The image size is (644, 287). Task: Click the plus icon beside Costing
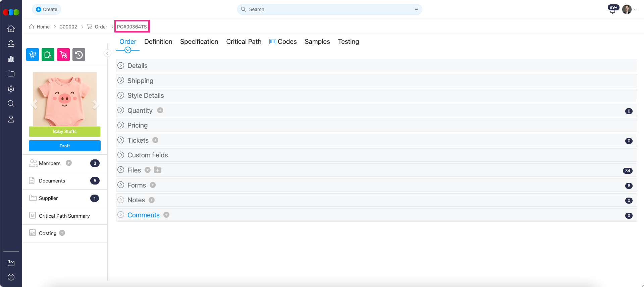point(62,233)
